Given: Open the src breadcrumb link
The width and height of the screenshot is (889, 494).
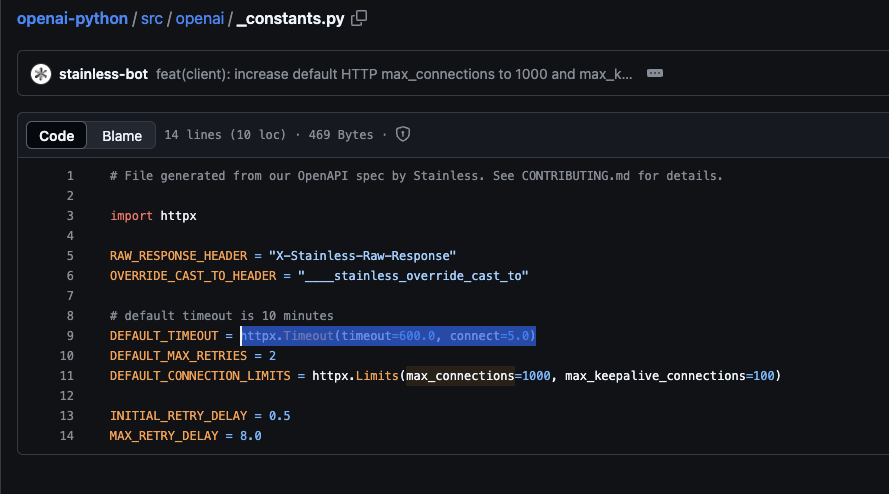Looking at the screenshot, I should [x=152, y=19].
